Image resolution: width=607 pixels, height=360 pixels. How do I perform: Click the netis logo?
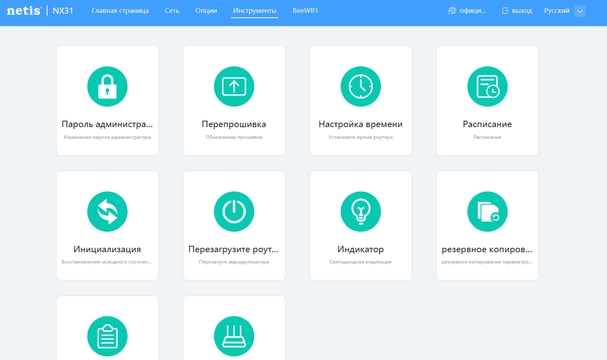[24, 11]
